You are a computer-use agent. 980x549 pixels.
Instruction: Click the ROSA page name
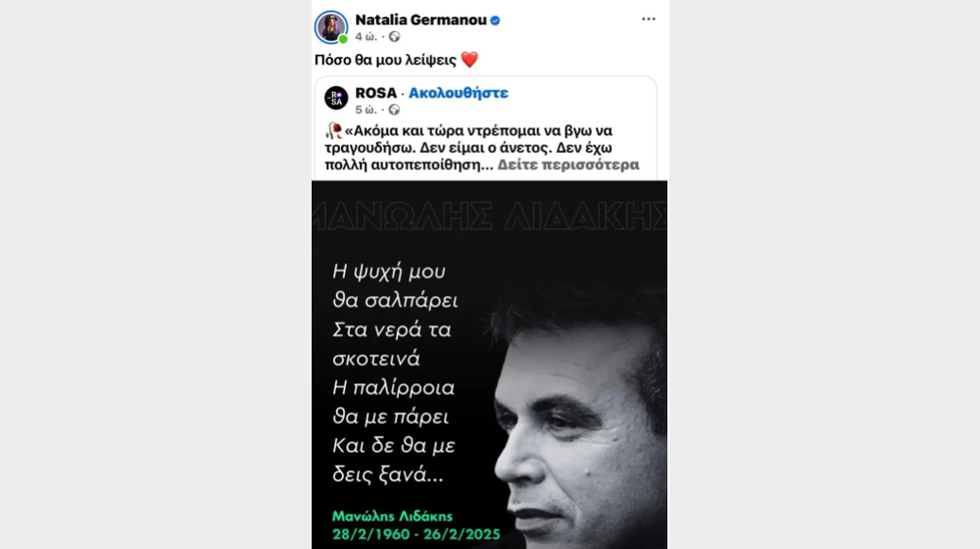pyautogui.click(x=375, y=93)
